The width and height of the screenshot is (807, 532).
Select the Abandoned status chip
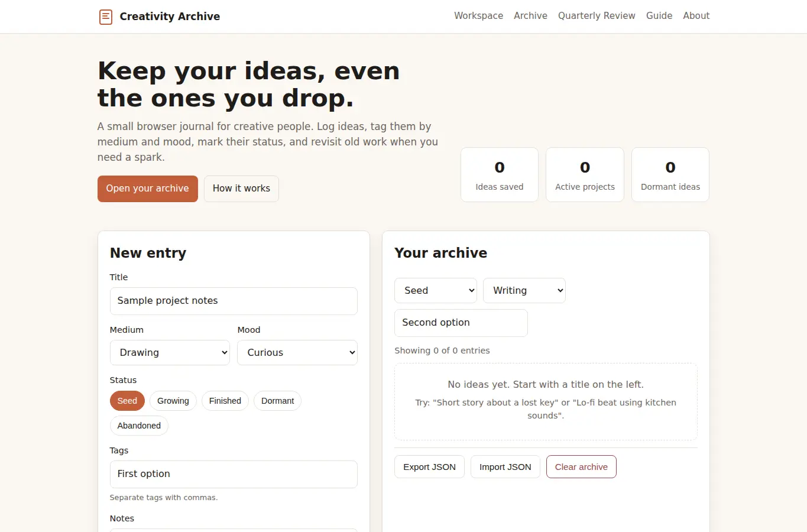coord(139,426)
